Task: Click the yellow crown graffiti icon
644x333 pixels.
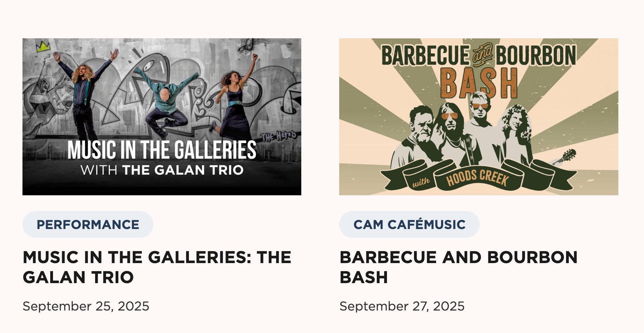Action: [44, 46]
